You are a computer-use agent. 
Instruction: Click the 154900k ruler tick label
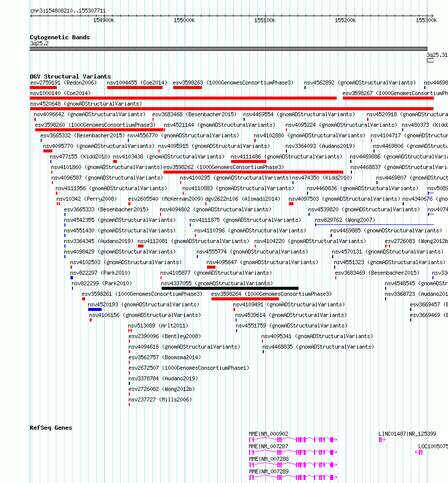coord(104,20)
